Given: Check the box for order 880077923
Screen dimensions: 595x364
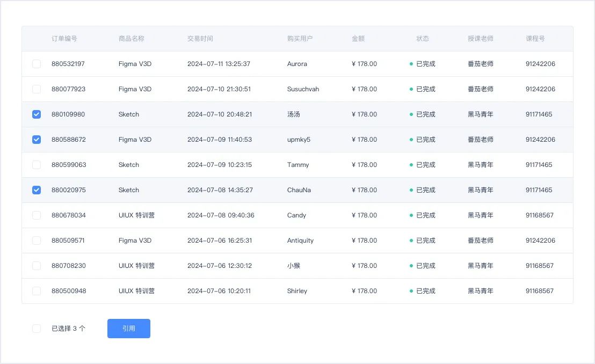Looking at the screenshot, I should click(37, 89).
